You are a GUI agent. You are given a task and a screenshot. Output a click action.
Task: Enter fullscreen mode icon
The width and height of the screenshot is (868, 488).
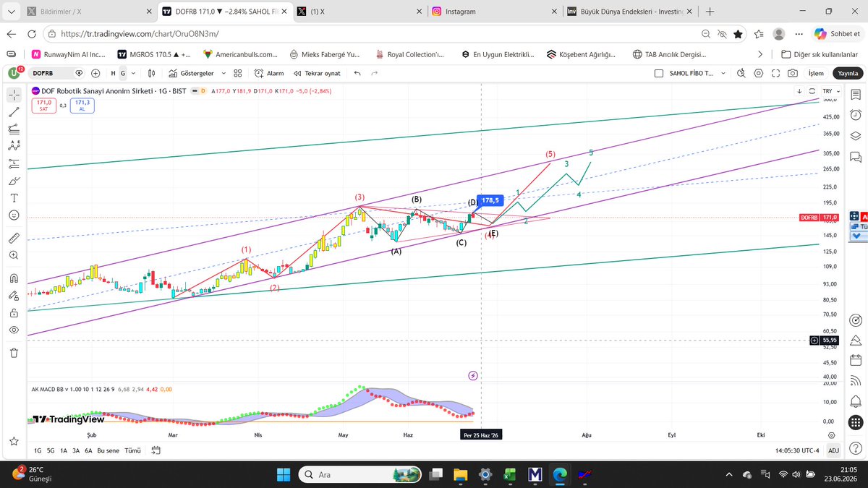775,73
